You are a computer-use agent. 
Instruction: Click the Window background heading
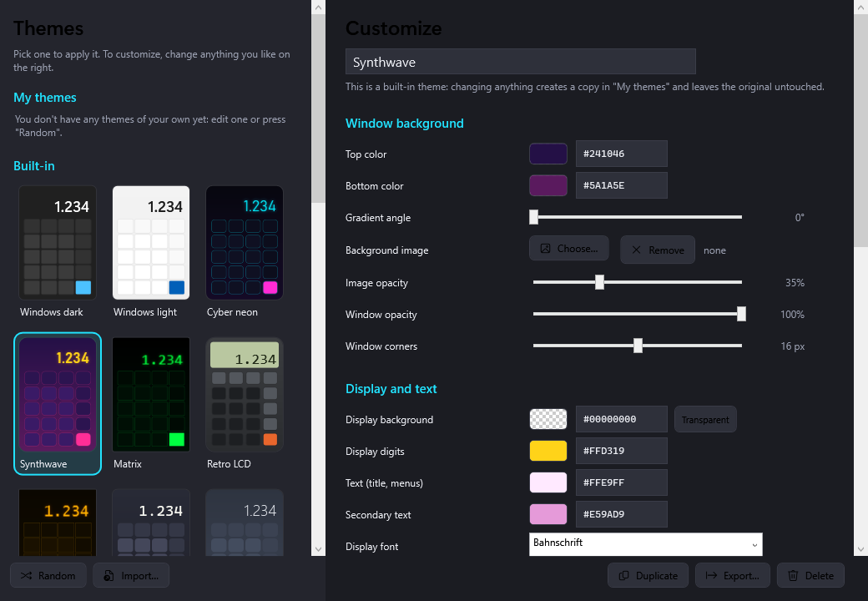tap(405, 124)
